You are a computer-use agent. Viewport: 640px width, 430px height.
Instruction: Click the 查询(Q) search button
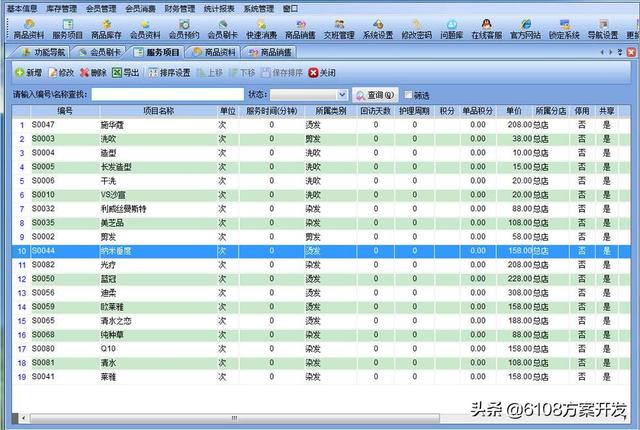click(x=375, y=95)
